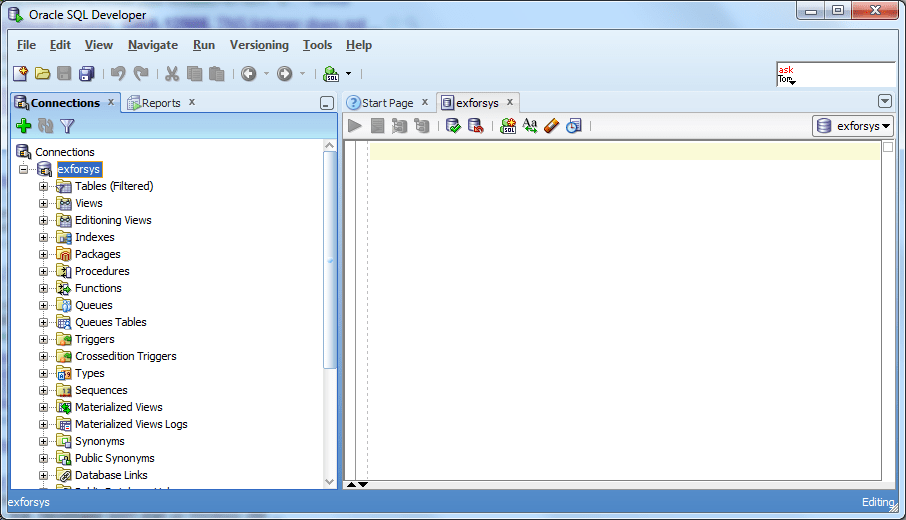Expand the Procedures node
Viewport: 906px width, 520px height.
click(x=43, y=271)
